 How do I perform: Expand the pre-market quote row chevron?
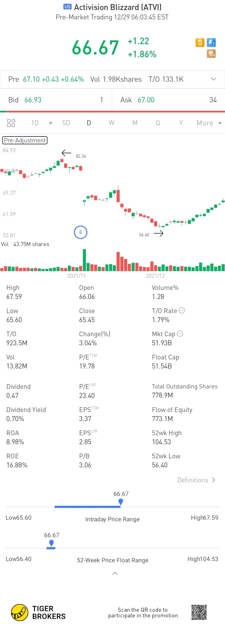point(214,79)
